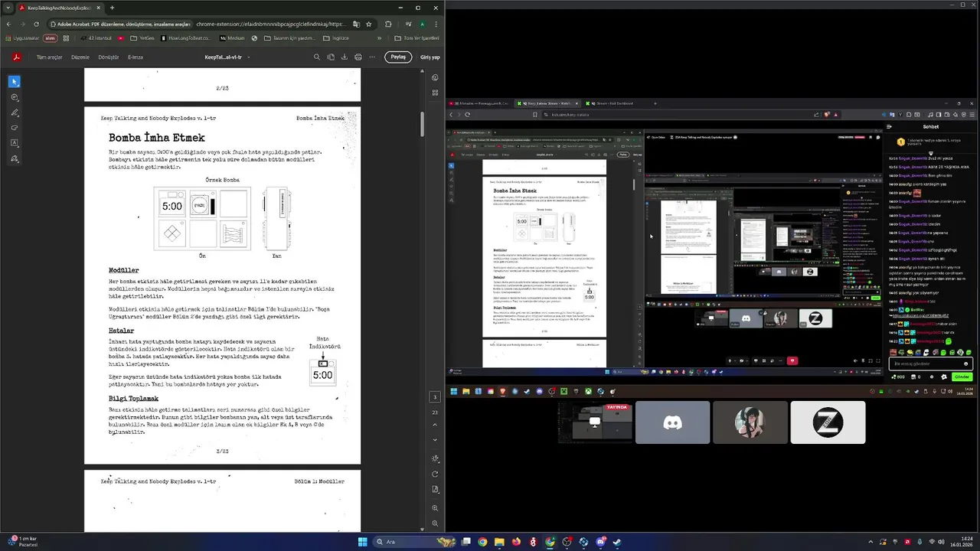Open Chrome extensions puzzle icon
This screenshot has width=980, height=551.
click(x=387, y=24)
